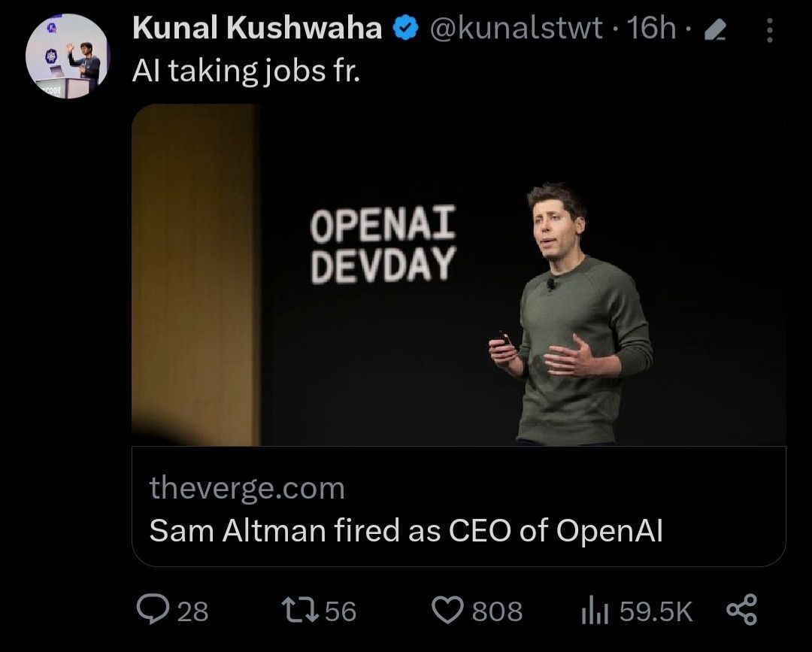Click the 56 reposts count
The image size is (812, 652).
coord(341,611)
